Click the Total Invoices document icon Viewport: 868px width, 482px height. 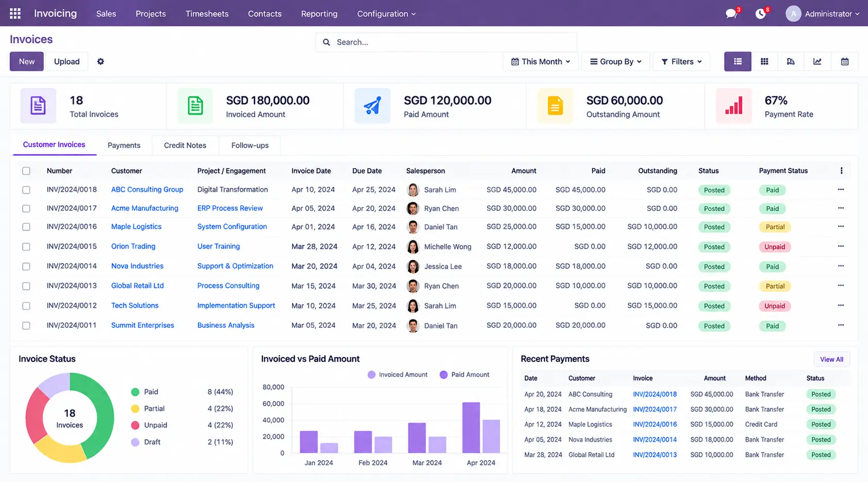point(38,106)
